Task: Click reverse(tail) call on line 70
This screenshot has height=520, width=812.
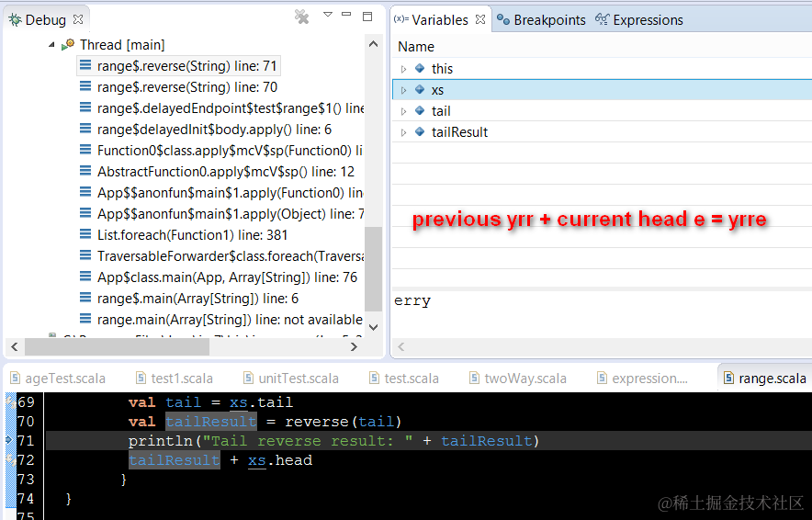Action: coord(344,422)
